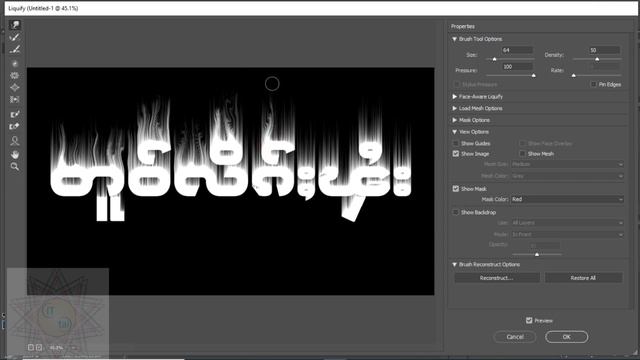Screen dimensions: 640x360
Task: Click the Density value field
Action: pos(604,50)
